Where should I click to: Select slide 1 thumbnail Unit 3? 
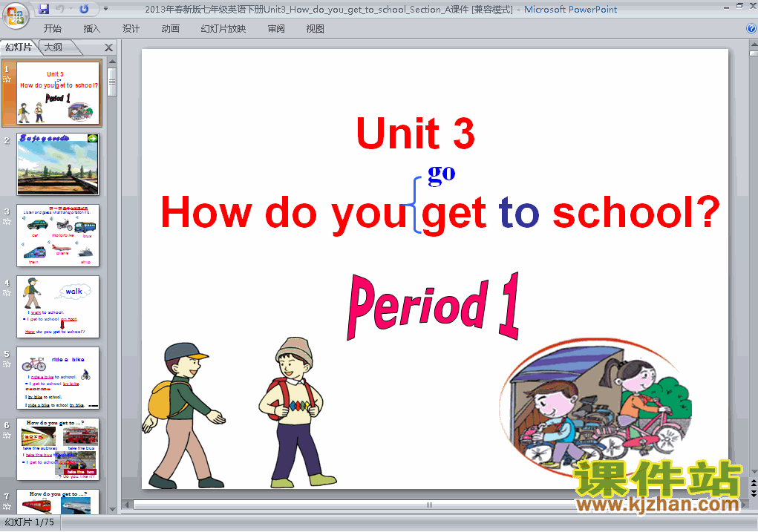(x=58, y=93)
